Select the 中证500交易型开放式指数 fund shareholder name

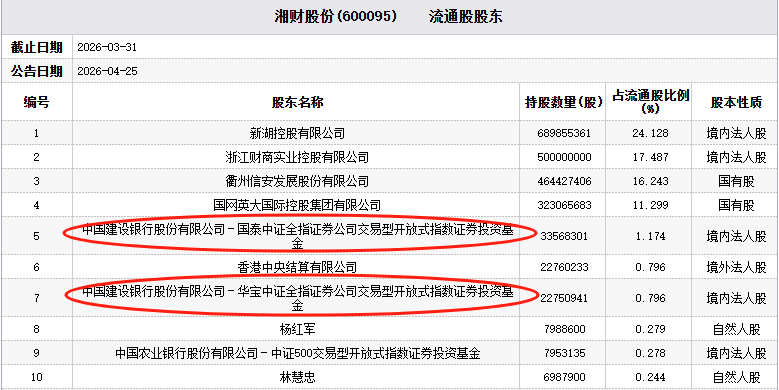[298, 354]
